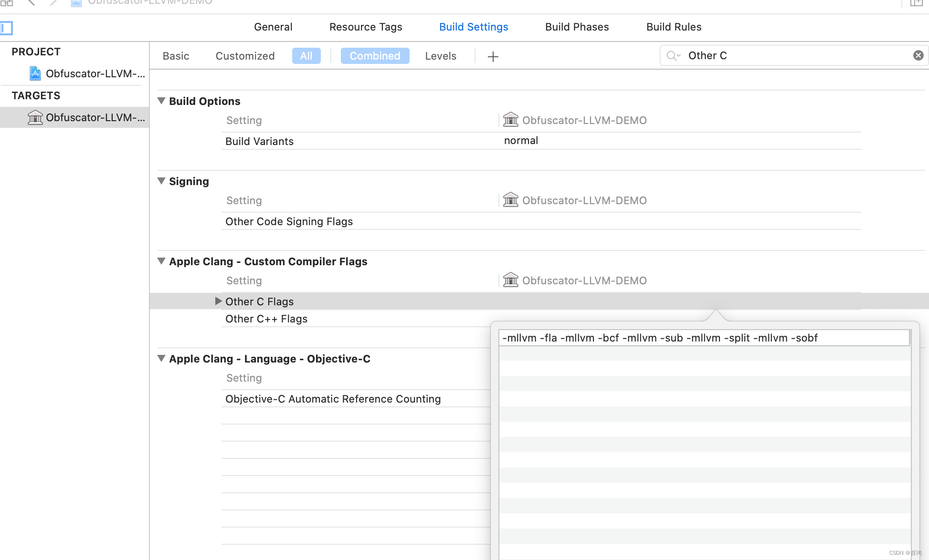Expand the Other C Flags row

point(218,301)
